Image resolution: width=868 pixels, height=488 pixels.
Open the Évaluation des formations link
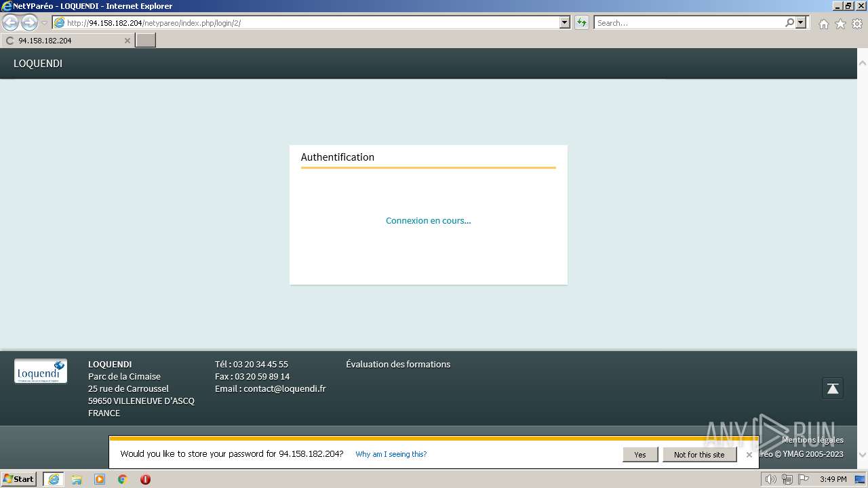[x=398, y=364]
